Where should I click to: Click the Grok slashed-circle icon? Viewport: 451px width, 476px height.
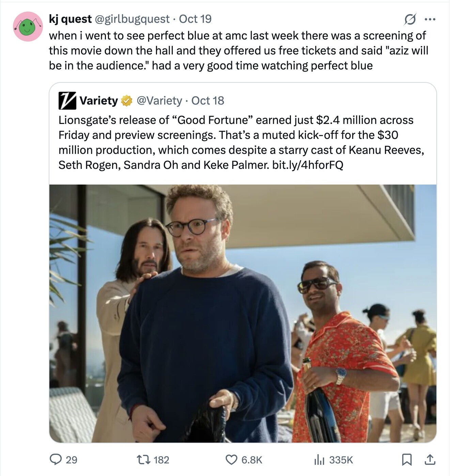pyautogui.click(x=410, y=19)
